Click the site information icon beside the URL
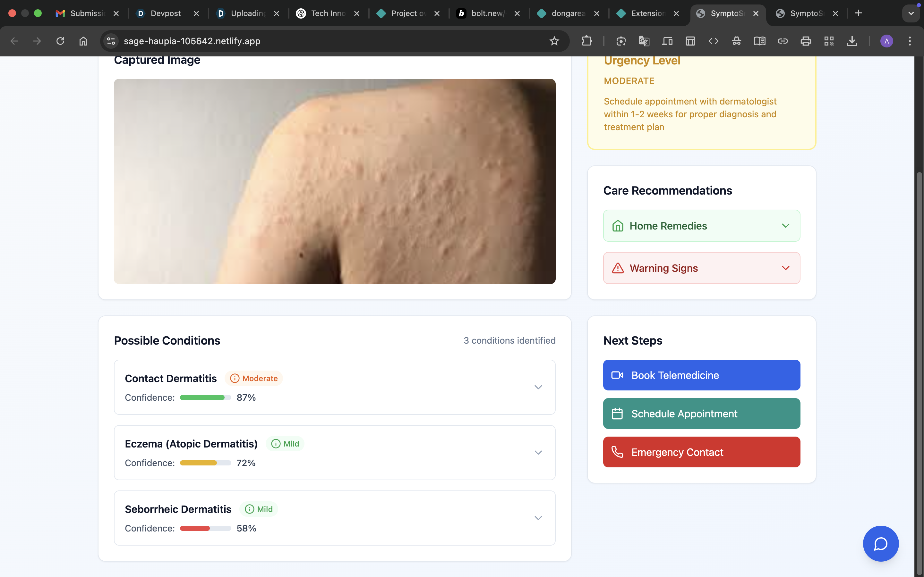Viewport: 924px width, 577px height. [x=111, y=41]
